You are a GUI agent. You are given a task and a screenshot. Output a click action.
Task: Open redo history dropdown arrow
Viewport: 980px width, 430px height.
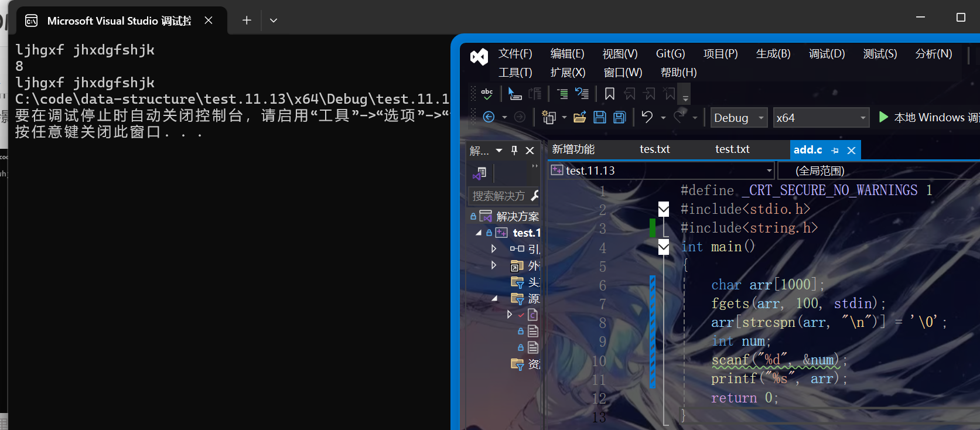pyautogui.click(x=695, y=118)
